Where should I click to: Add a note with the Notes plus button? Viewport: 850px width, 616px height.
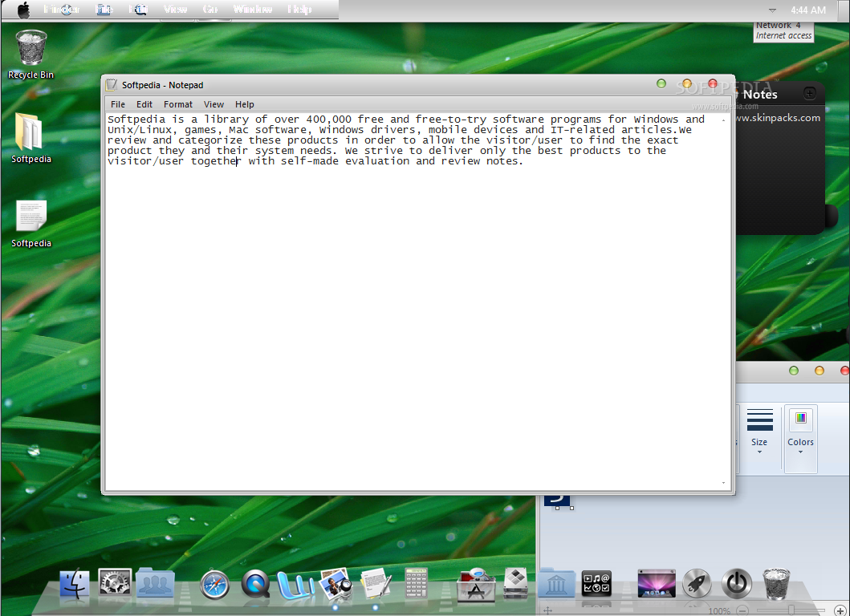pyautogui.click(x=809, y=93)
